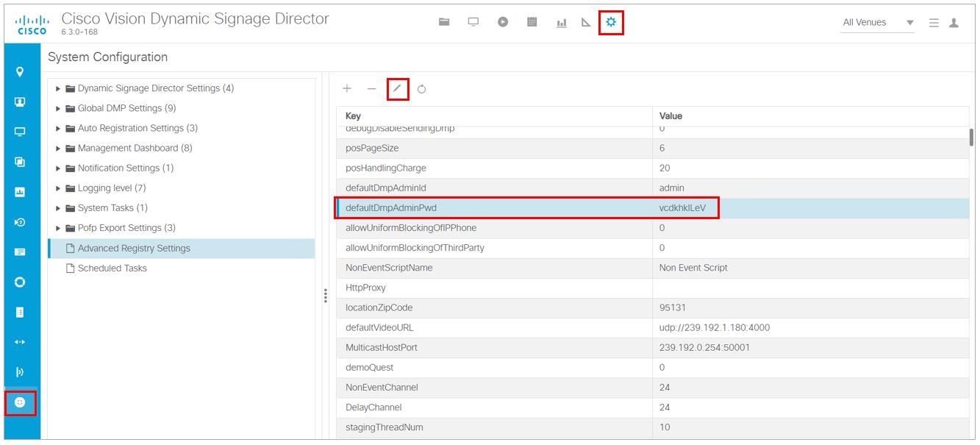Expand the Global DMP Settings folder
The width and height of the screenshot is (980, 445).
(59, 108)
